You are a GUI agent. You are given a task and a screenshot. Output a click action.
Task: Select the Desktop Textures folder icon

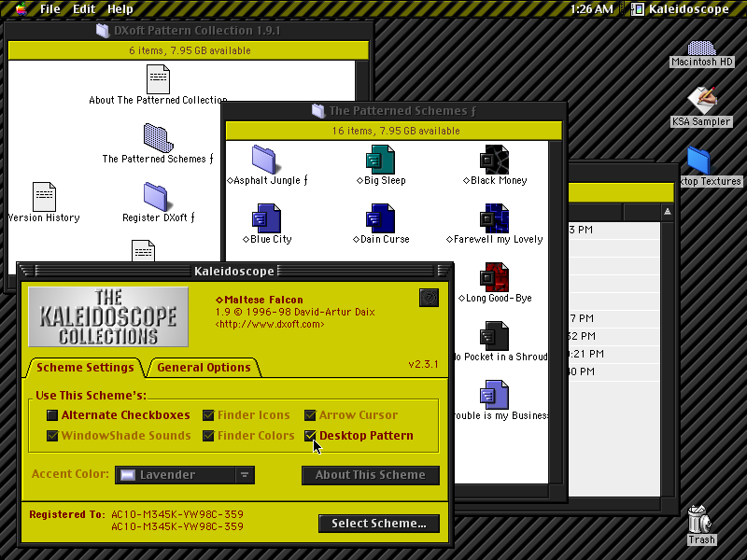698,161
